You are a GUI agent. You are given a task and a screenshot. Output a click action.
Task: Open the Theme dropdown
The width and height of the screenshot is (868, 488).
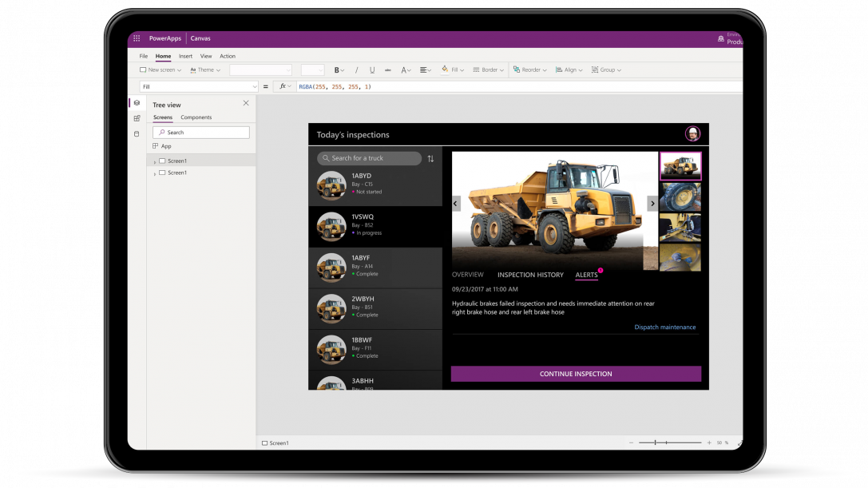(206, 69)
